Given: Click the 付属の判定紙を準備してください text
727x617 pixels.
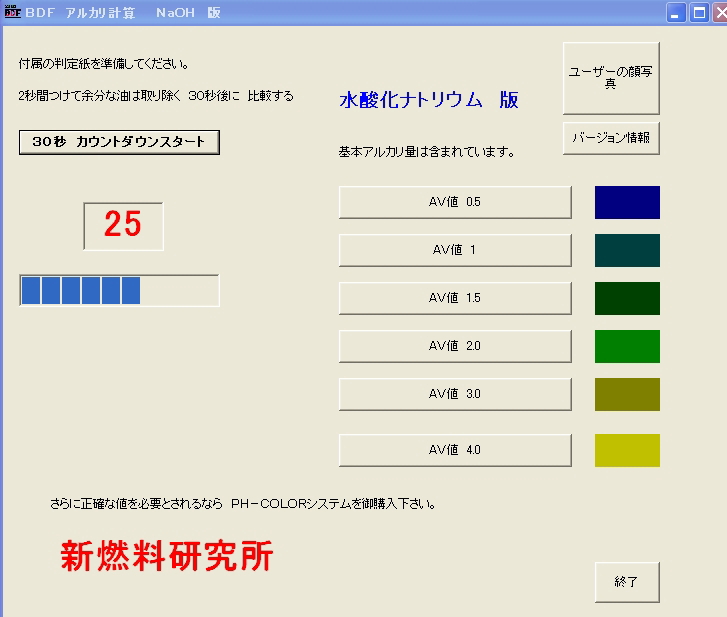Looking at the screenshot, I should click(x=103, y=64).
